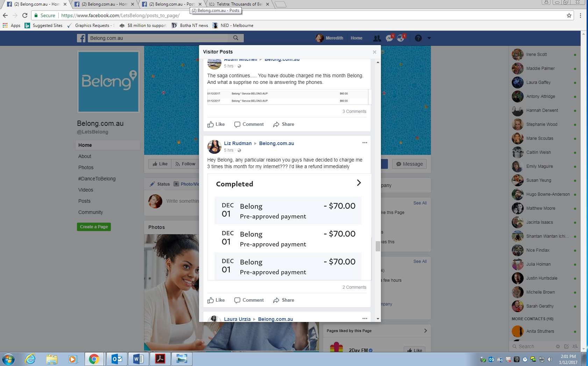
Task: Select Photos in the left sidebar menu
Action: click(x=86, y=167)
